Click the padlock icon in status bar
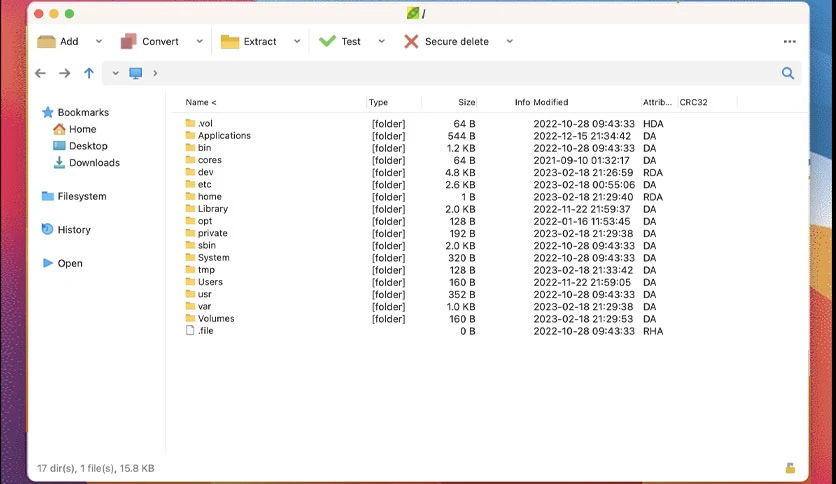The height and width of the screenshot is (484, 836). tap(790, 468)
